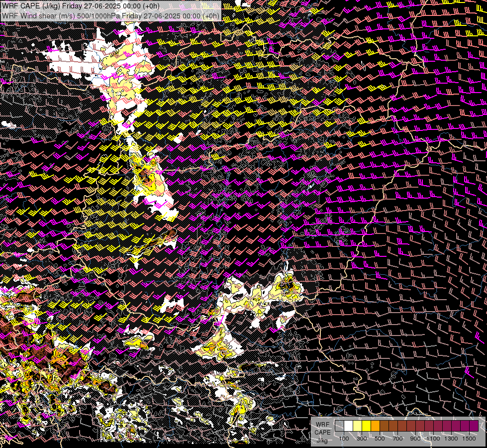Select the bright yellow legend swatch
The image size is (487, 448).
click(x=367, y=426)
